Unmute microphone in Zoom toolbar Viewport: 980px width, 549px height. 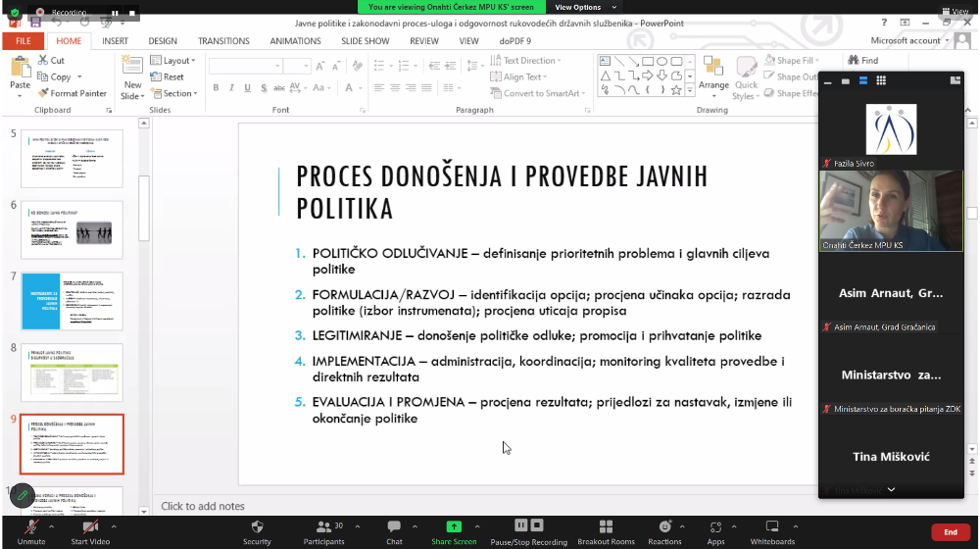31,532
